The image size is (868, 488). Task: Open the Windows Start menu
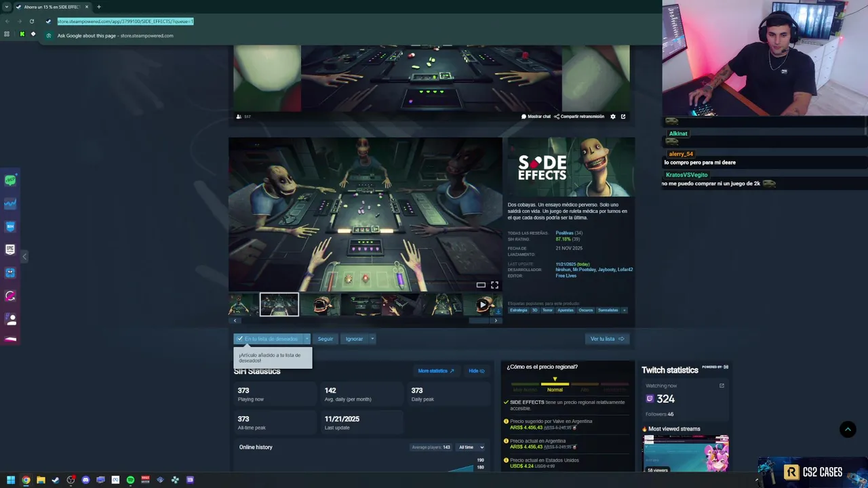click(11, 480)
